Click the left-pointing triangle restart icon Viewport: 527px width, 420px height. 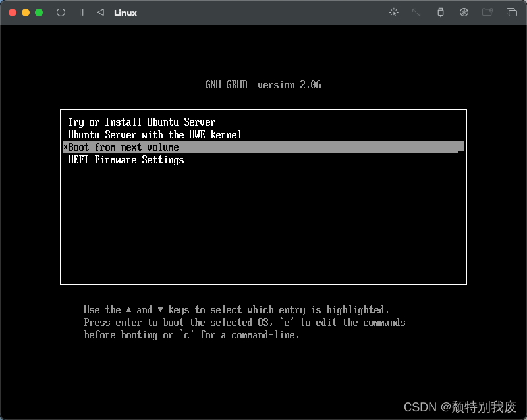point(101,13)
